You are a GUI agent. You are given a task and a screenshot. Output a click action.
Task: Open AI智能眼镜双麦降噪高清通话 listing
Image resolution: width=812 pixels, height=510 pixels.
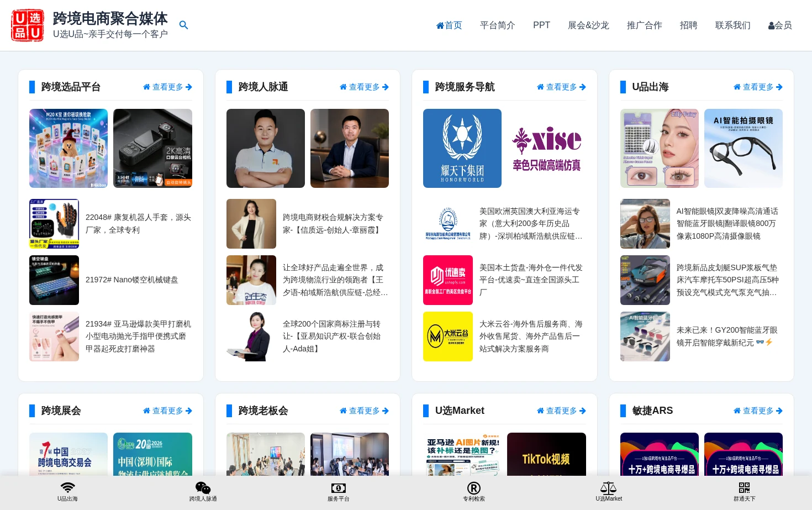pyautogui.click(x=728, y=224)
